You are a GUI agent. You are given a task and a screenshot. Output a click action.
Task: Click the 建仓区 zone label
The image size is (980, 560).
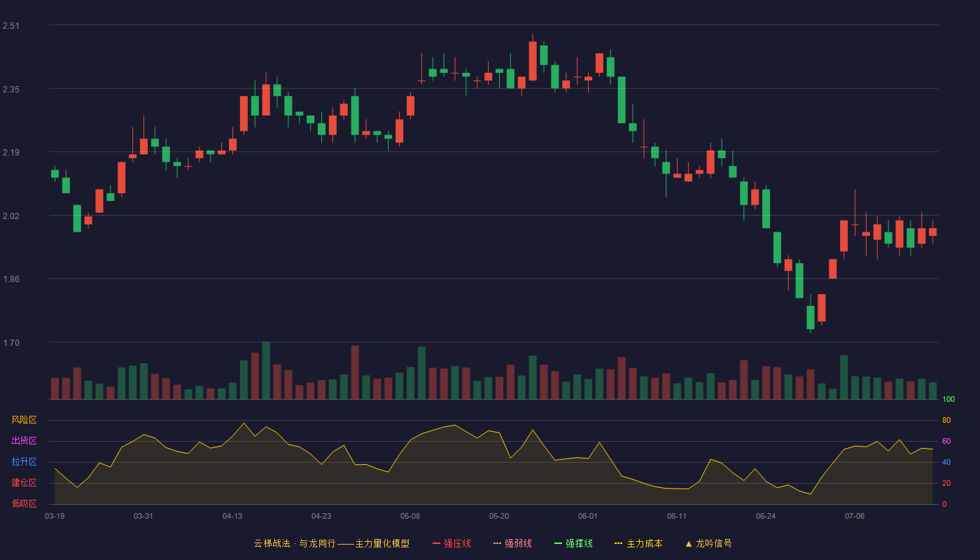pos(24,483)
